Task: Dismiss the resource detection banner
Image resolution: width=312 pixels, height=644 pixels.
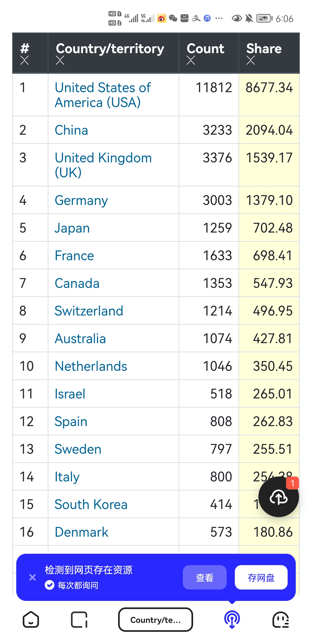Action: (32, 577)
